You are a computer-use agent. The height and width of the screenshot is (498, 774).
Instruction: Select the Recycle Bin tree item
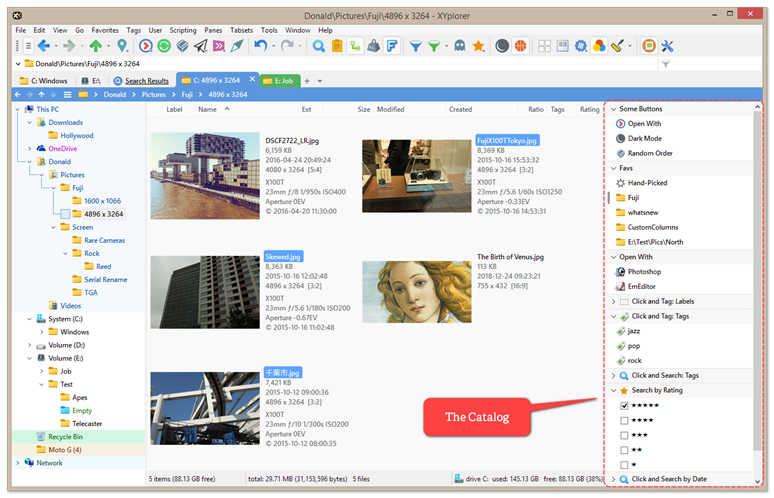(65, 437)
